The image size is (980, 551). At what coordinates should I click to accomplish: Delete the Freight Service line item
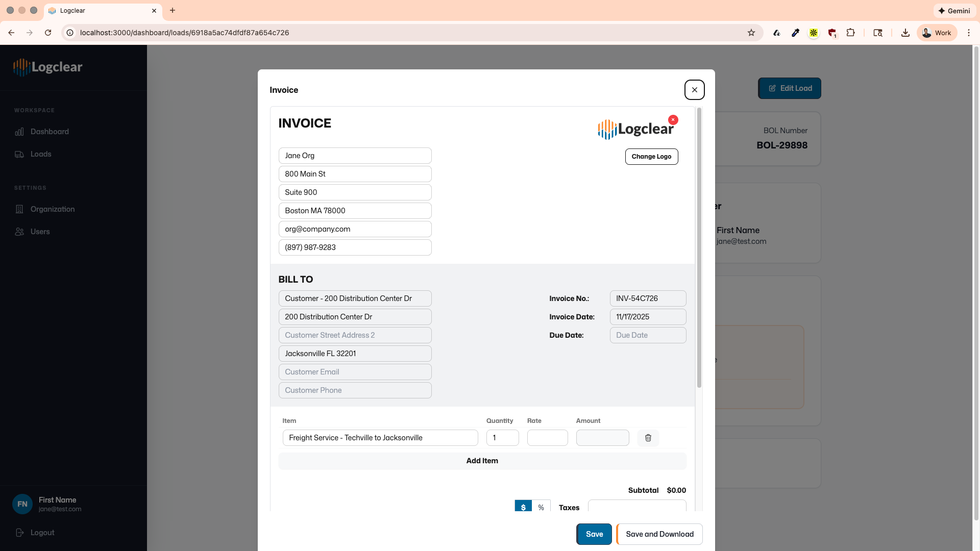click(x=648, y=438)
